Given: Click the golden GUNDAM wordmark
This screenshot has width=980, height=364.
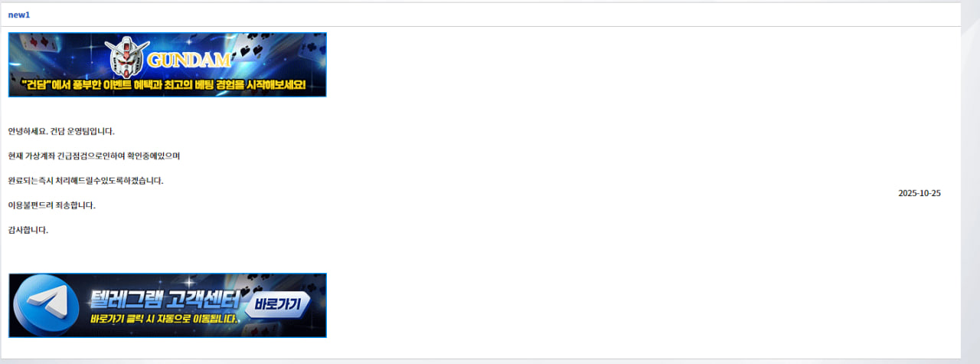Looking at the screenshot, I should (190, 61).
